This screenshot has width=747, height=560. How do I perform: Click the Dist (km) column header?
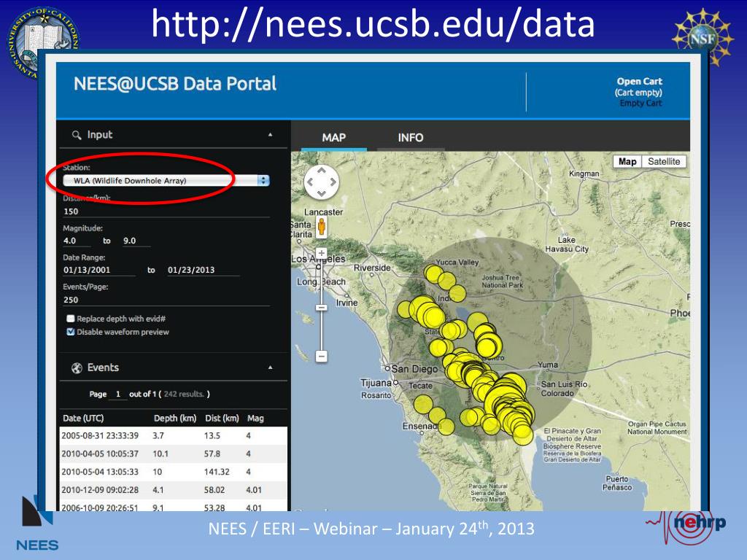click(x=222, y=418)
